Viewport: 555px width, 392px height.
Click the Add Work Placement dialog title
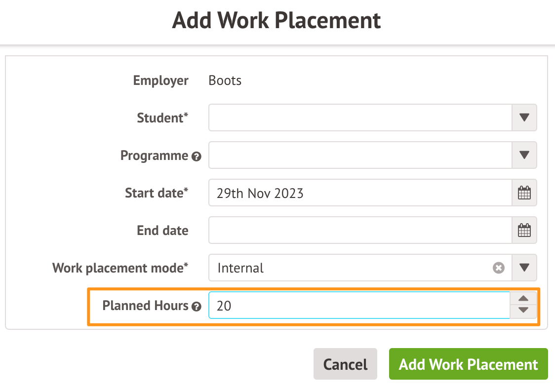[277, 21]
